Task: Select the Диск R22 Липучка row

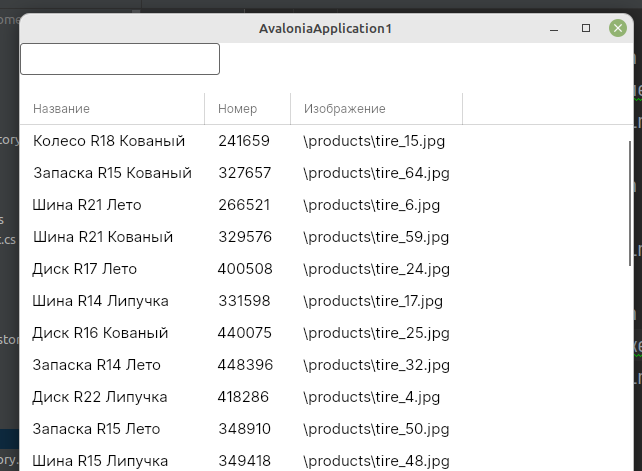Action: pyautogui.click(x=100, y=397)
